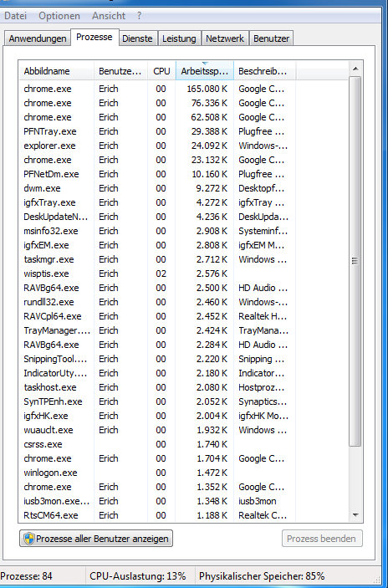
Task: Select the DeskUpdateN... process row
Action: (183, 217)
